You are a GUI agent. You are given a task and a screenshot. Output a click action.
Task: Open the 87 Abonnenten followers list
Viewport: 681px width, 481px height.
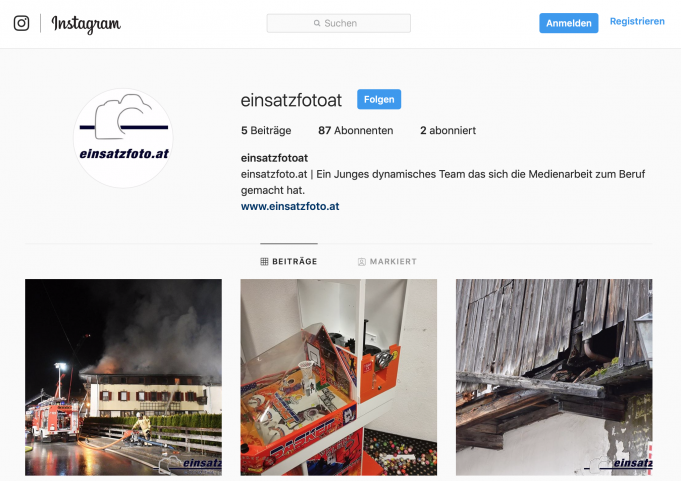point(356,130)
